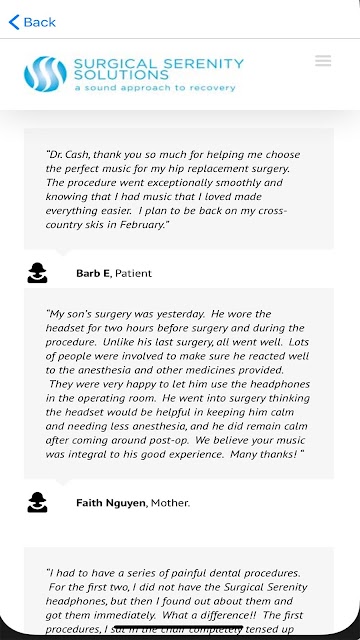The width and height of the screenshot is (360, 640).
Task: Click the speech pointer under the Barb E quote
Action: (x=62, y=252)
